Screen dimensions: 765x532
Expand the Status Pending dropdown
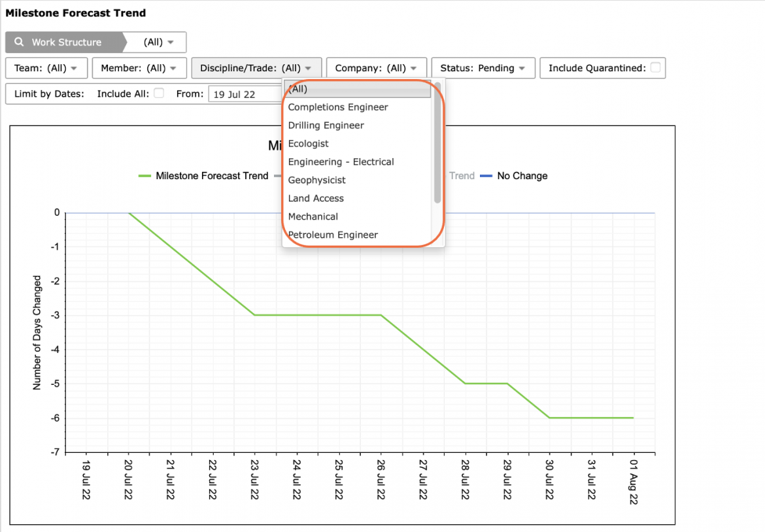point(483,68)
